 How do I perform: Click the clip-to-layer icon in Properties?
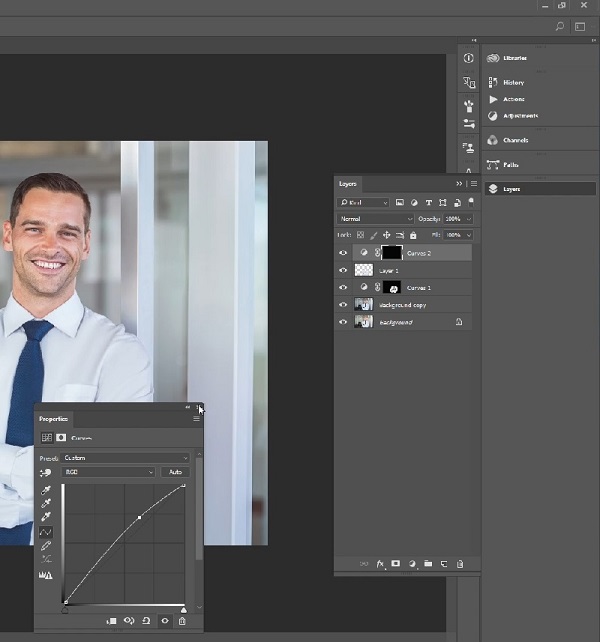pos(112,621)
